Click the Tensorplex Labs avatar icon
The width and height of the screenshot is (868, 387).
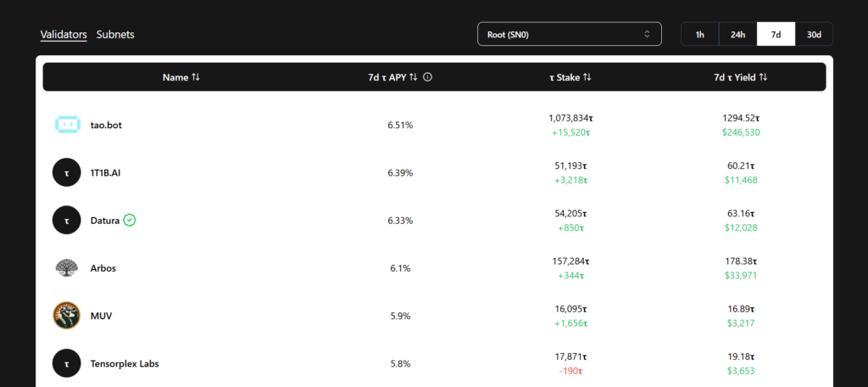pos(67,363)
